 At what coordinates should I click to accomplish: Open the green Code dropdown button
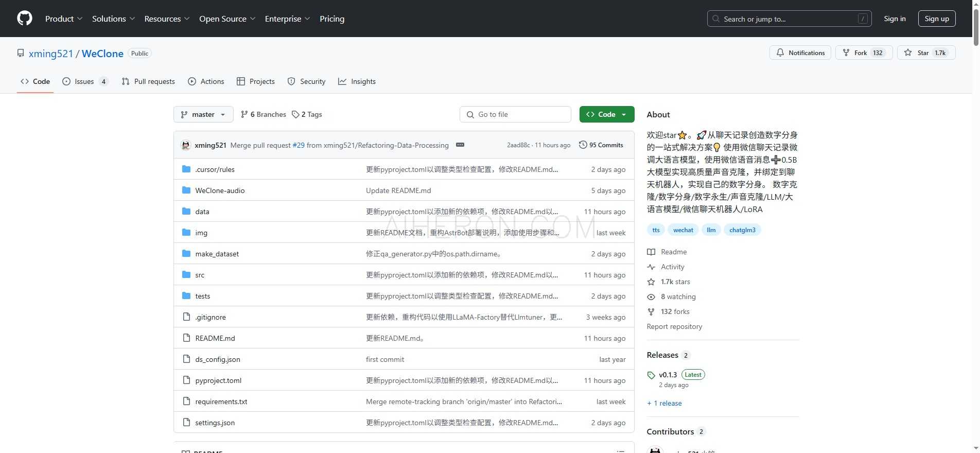(606, 114)
